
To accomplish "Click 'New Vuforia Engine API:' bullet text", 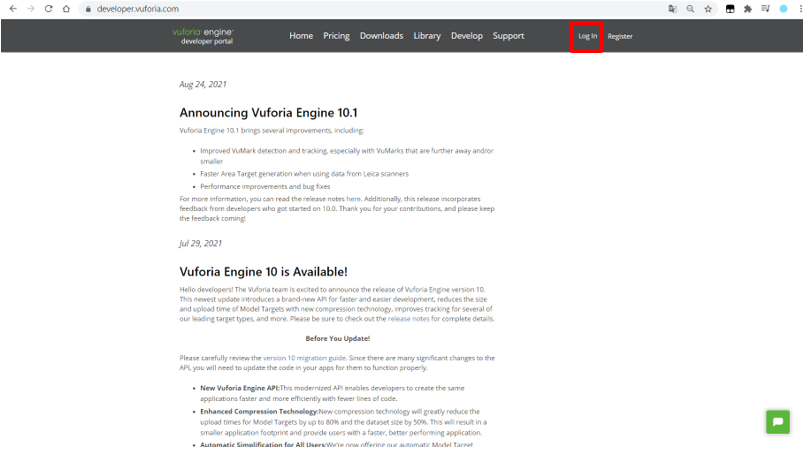I will [x=240, y=388].
